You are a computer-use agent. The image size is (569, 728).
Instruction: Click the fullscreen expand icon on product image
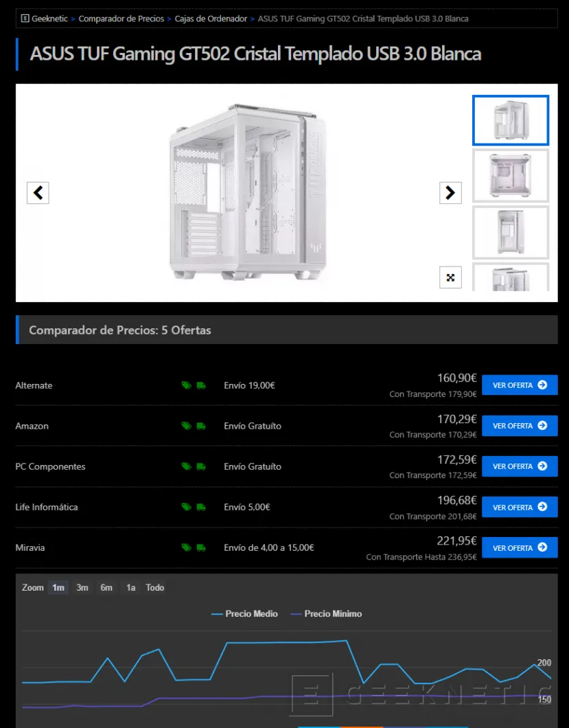[x=450, y=277]
